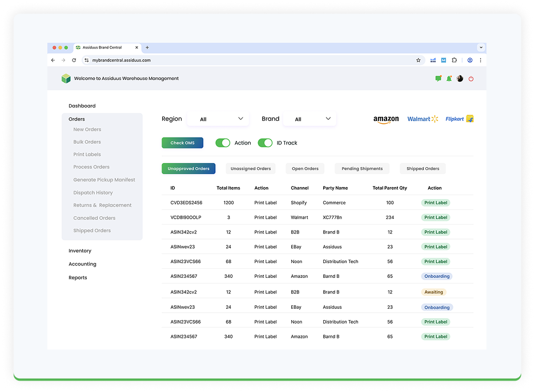Open Inventory in the sidebar
The width and height of the screenshot is (535, 392).
click(x=80, y=250)
